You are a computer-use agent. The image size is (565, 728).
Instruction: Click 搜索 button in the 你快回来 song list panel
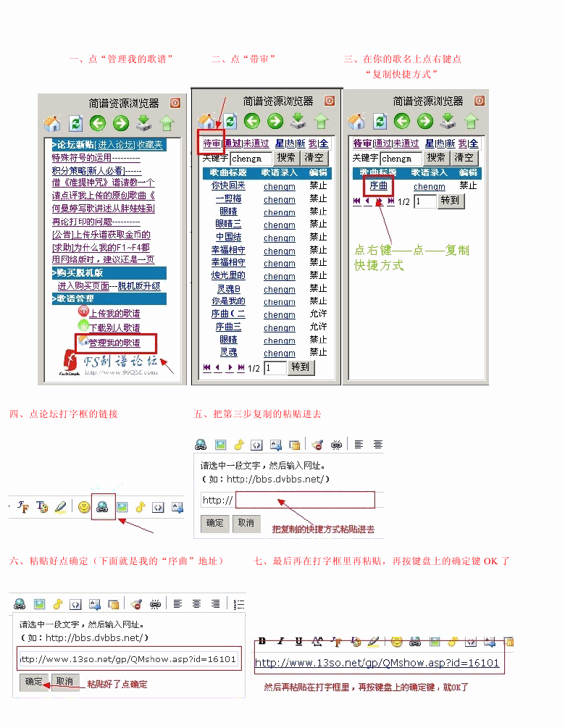pyautogui.click(x=286, y=158)
